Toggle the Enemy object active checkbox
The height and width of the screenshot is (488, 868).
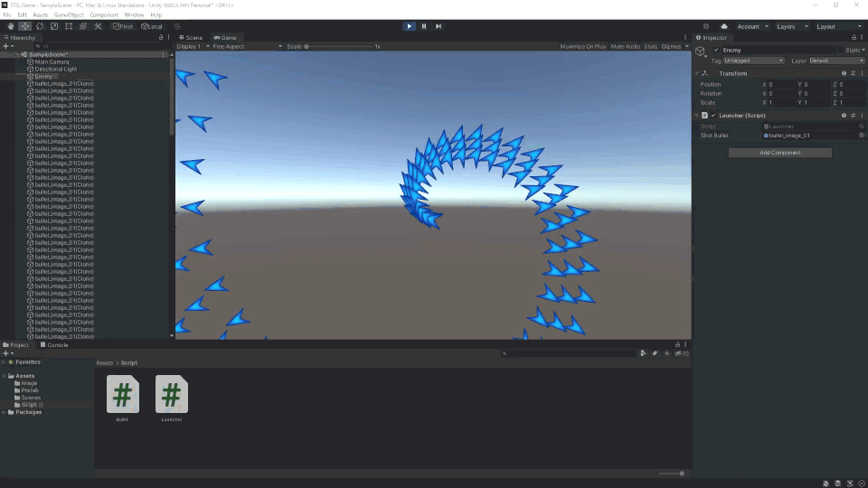coord(716,50)
